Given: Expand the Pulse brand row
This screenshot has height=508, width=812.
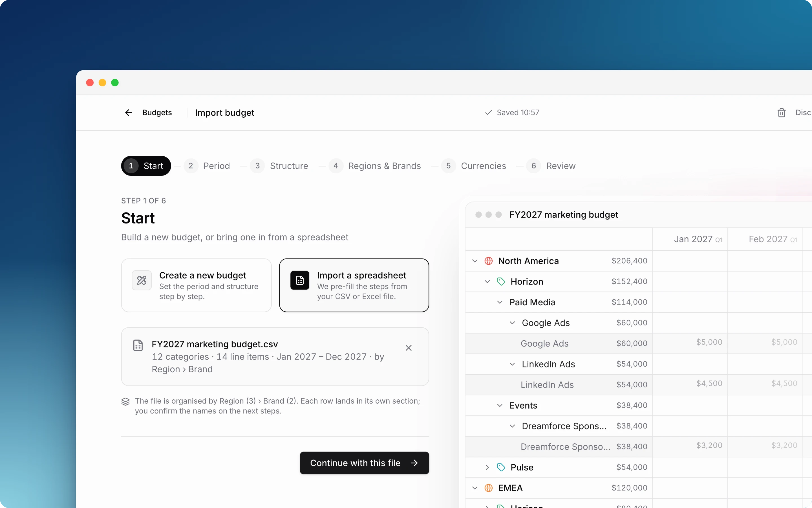Looking at the screenshot, I should (x=487, y=467).
